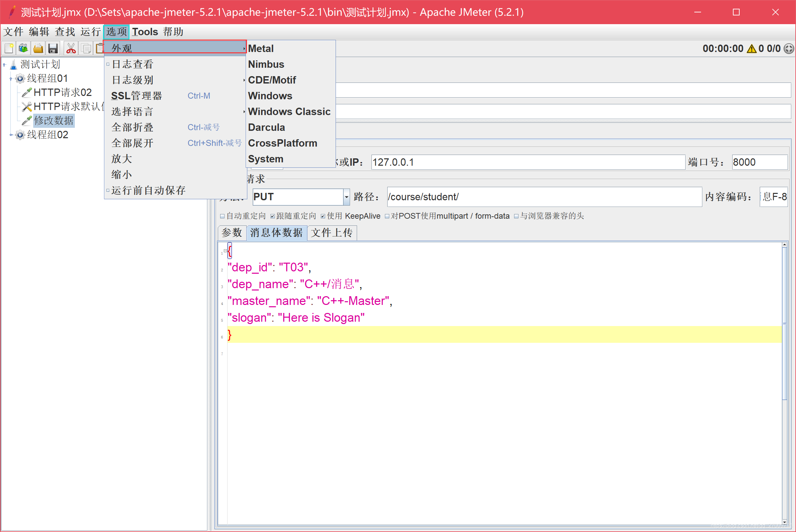The image size is (796, 532).
Task: Click the 缩小 zoom out menu item
Action: click(175, 175)
